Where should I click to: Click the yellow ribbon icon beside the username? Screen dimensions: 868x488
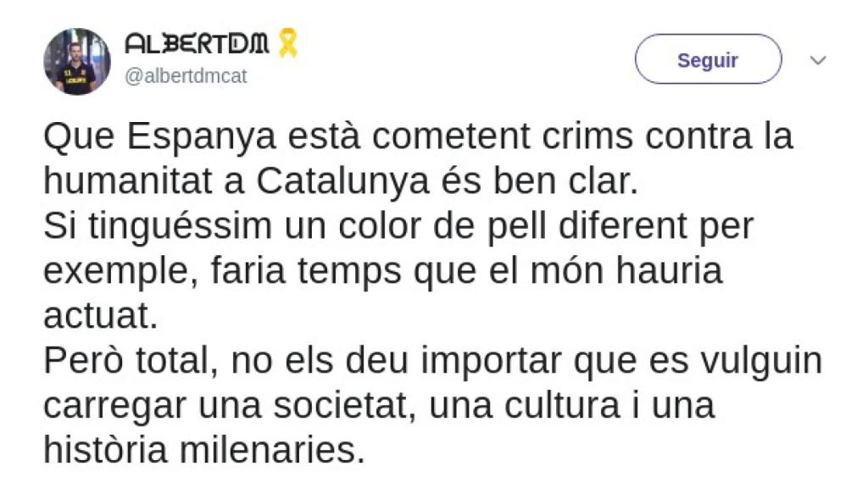tap(288, 44)
